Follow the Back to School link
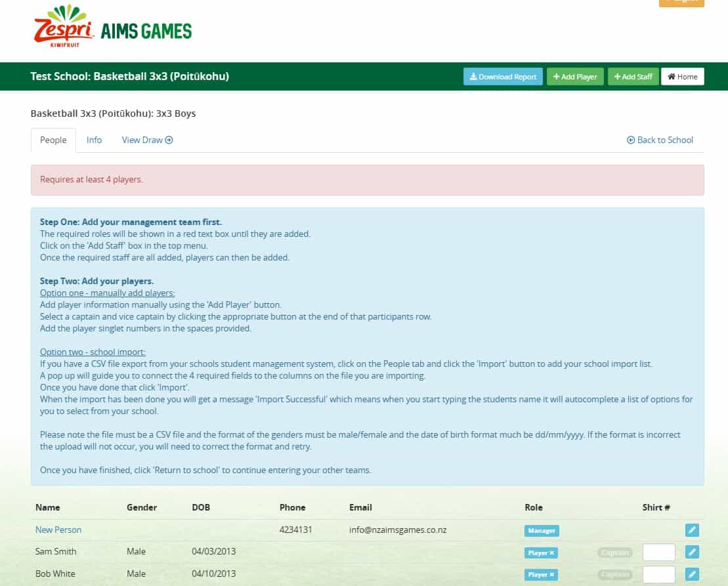Viewport: 728px width, 586px height. (x=660, y=140)
